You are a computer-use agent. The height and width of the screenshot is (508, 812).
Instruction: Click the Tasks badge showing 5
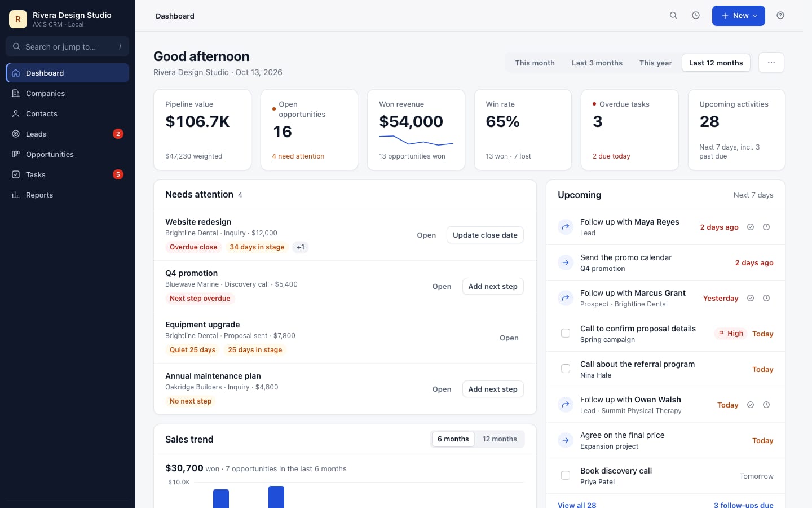coord(118,174)
